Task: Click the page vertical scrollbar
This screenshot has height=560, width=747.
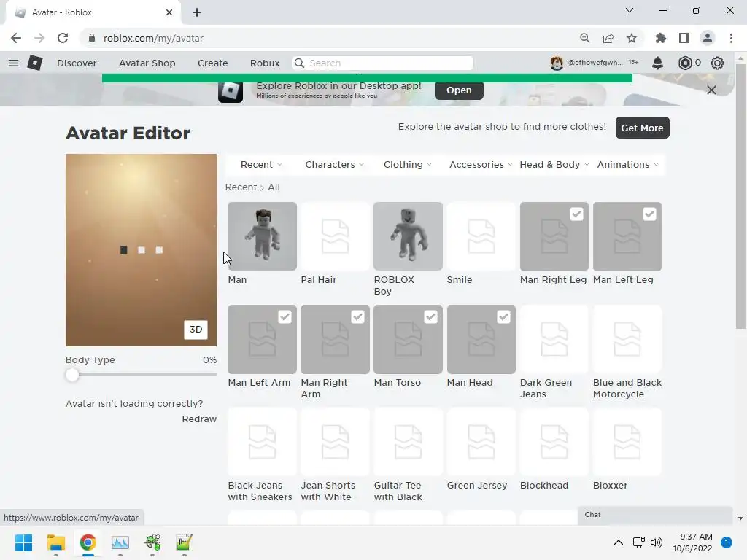Action: (x=740, y=195)
